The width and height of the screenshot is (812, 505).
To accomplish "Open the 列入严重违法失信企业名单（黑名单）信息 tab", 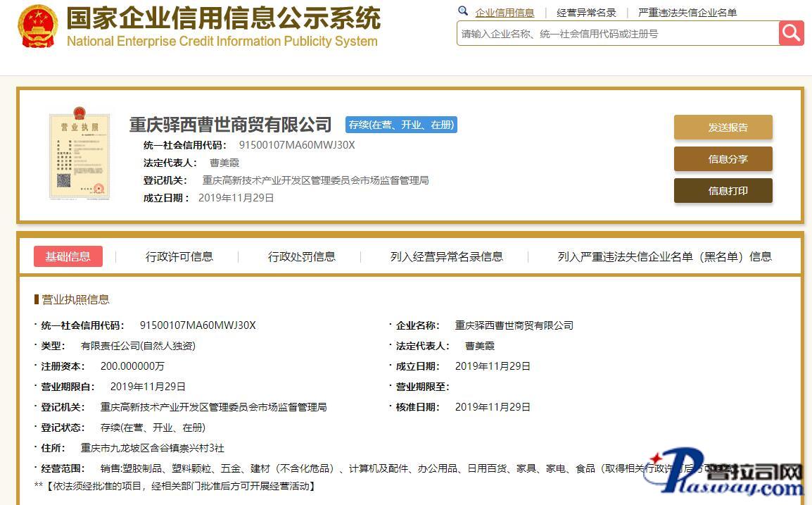I will coord(664,256).
